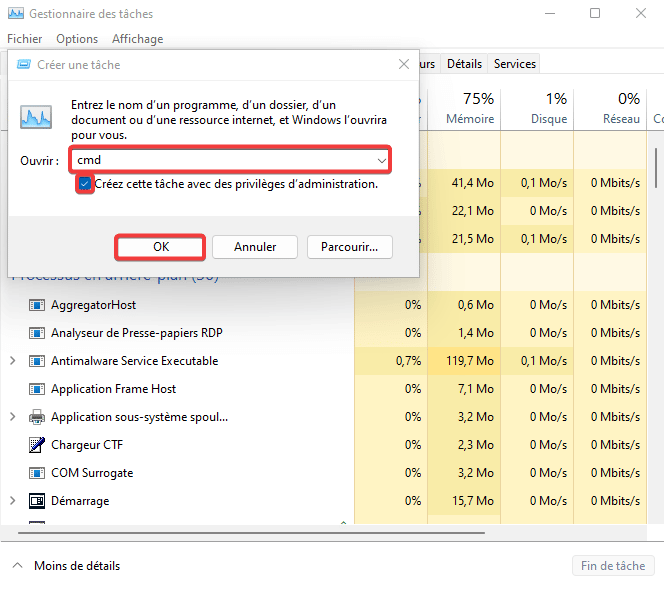This screenshot has width=664, height=589.
Task: Click the Démarrage process icon
Action: [x=37, y=501]
